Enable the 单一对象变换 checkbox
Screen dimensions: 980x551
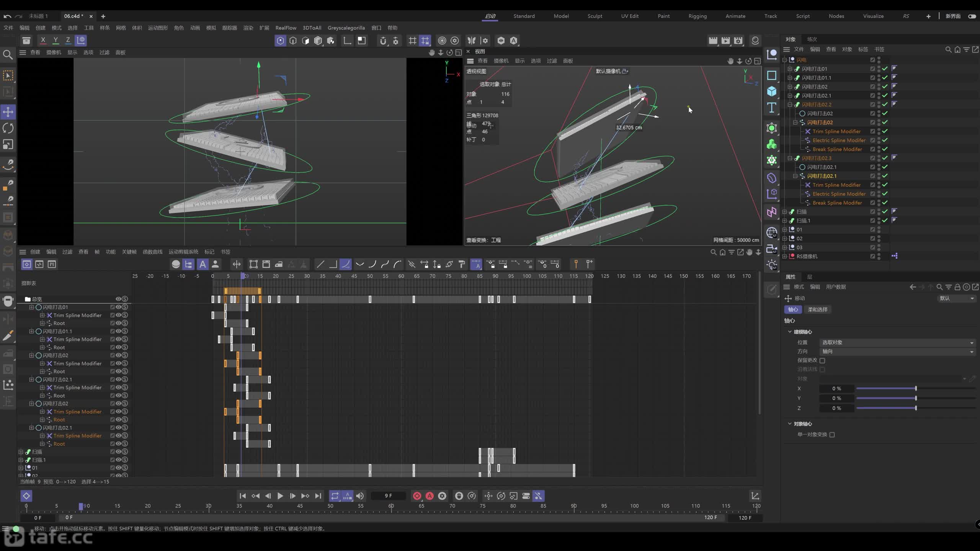[x=832, y=435]
